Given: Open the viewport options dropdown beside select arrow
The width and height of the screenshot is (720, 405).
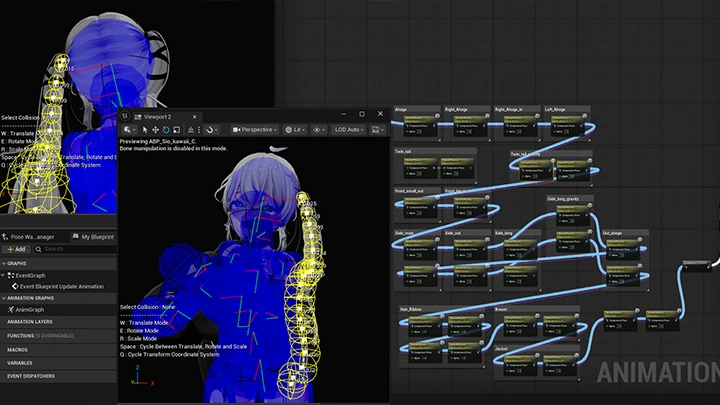Looking at the screenshot, I should point(129,130).
